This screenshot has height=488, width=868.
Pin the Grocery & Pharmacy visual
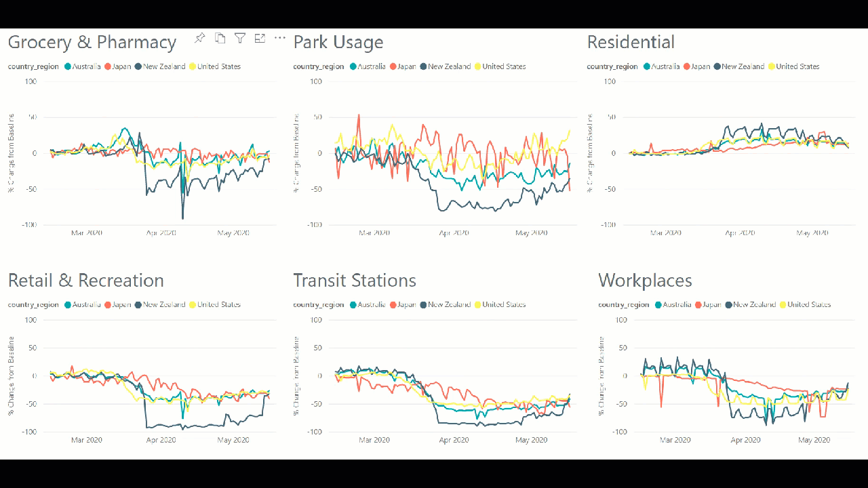[199, 38]
